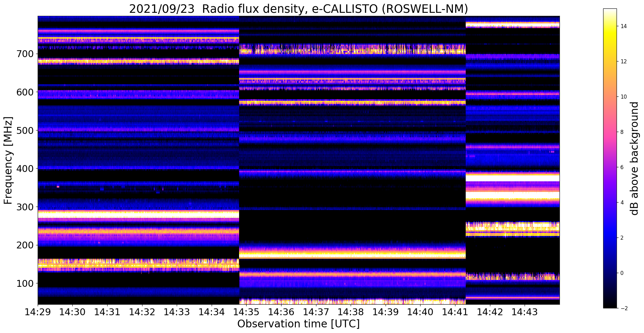Click the 14:31 time tick label
The height and width of the screenshot is (333, 644).
tap(108, 312)
